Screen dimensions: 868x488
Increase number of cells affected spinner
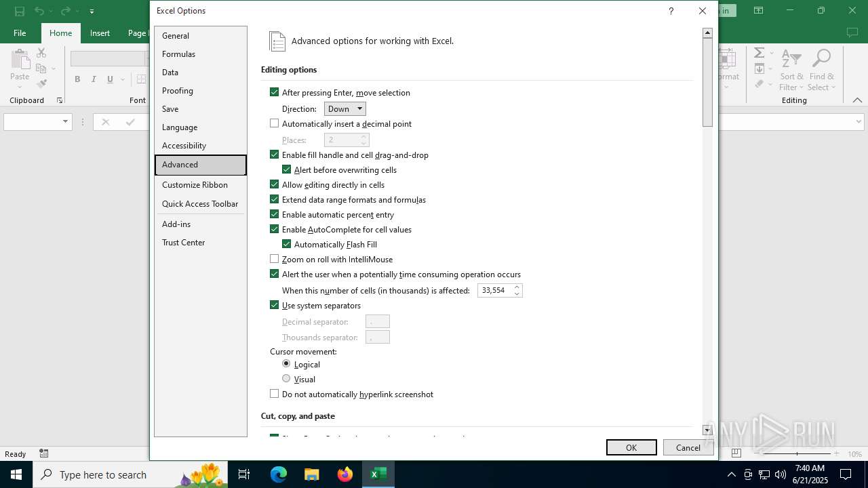click(517, 287)
